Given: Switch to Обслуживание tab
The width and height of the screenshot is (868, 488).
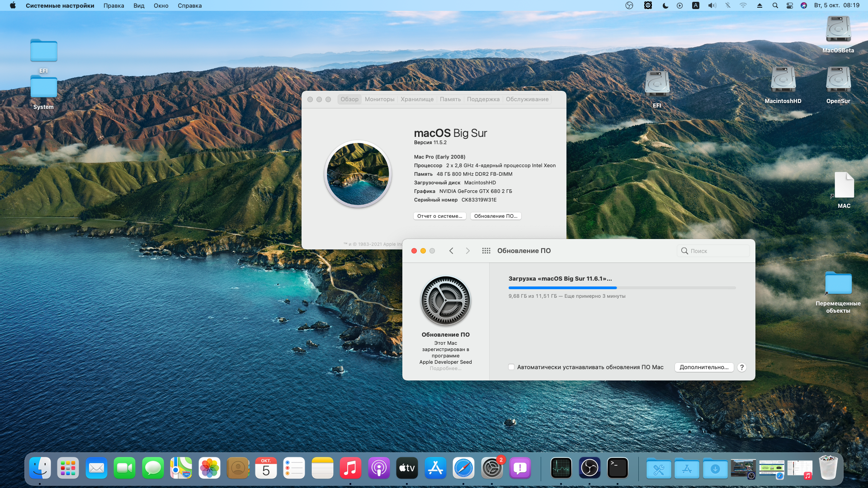Looking at the screenshot, I should tap(527, 99).
